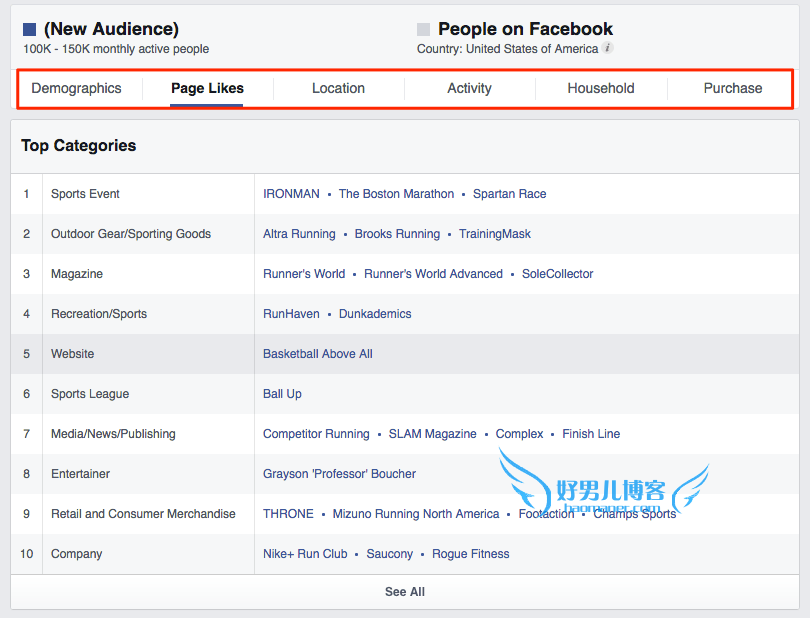Switch to the Demographics tab
Viewport: 810px width, 618px height.
click(76, 88)
